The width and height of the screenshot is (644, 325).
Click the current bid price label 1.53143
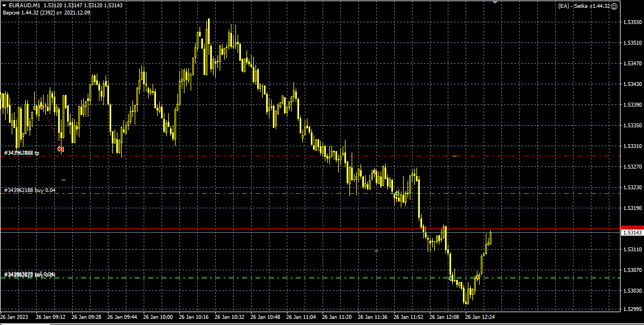tap(632, 233)
